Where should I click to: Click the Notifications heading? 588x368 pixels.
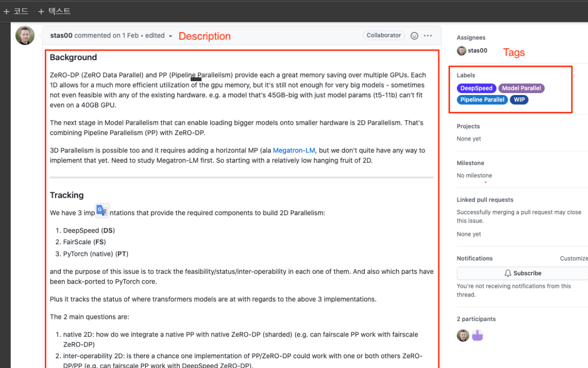pyautogui.click(x=475, y=259)
